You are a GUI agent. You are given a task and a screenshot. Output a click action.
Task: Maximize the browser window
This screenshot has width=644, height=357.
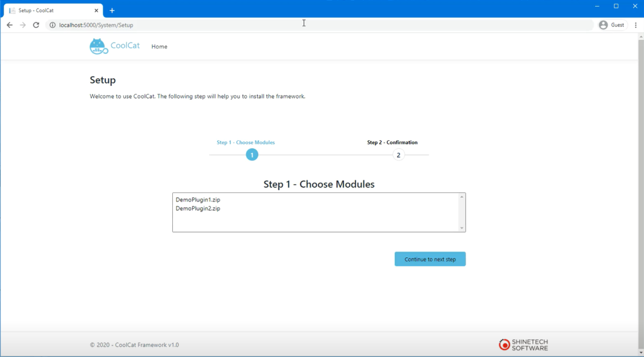(x=616, y=6)
